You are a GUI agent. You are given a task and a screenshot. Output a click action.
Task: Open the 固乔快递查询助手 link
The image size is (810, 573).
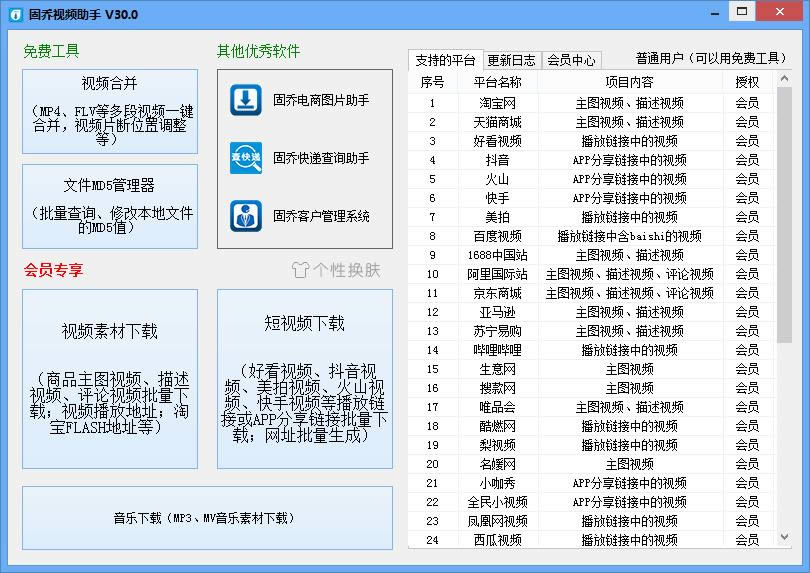[321, 158]
